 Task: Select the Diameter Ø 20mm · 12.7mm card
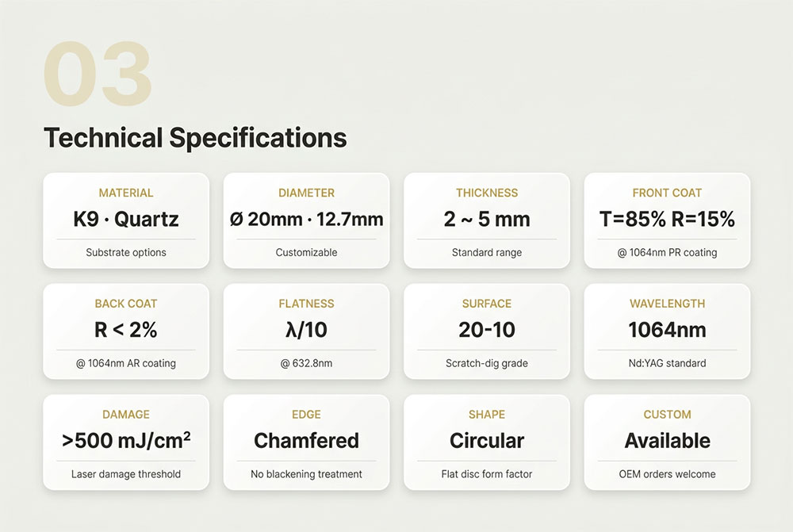306,220
